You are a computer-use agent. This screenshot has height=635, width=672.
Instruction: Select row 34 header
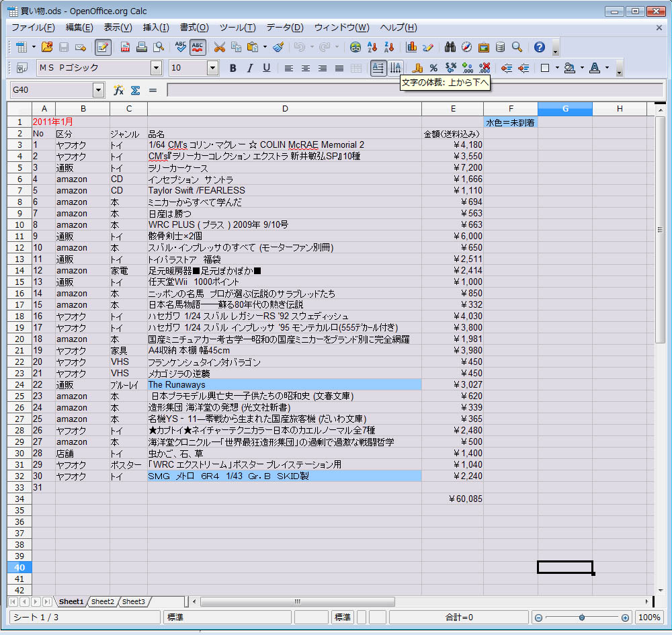coord(19,499)
